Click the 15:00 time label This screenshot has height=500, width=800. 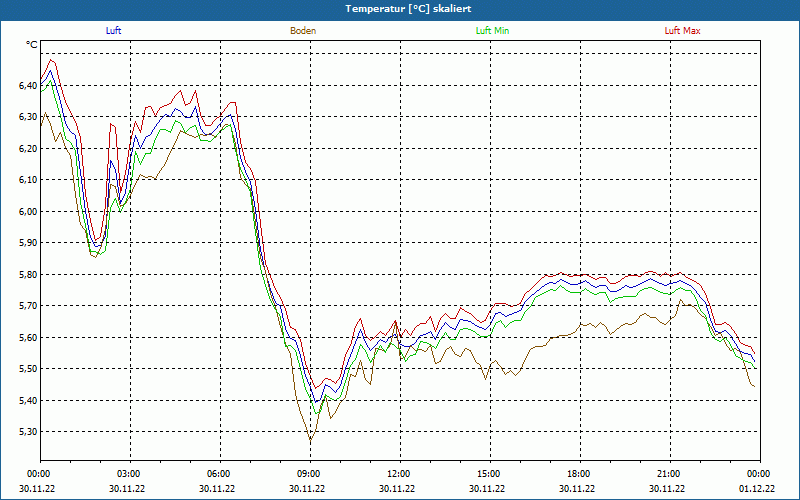click(x=491, y=474)
